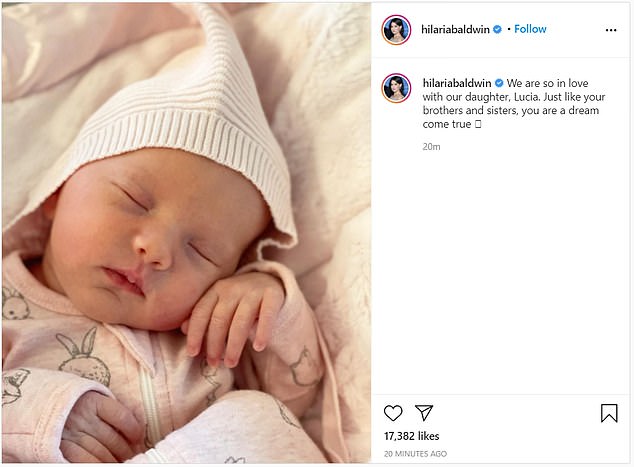This screenshot has height=467, width=634.
Task: Open hilariabaldwin username link in caption
Action: point(457,83)
